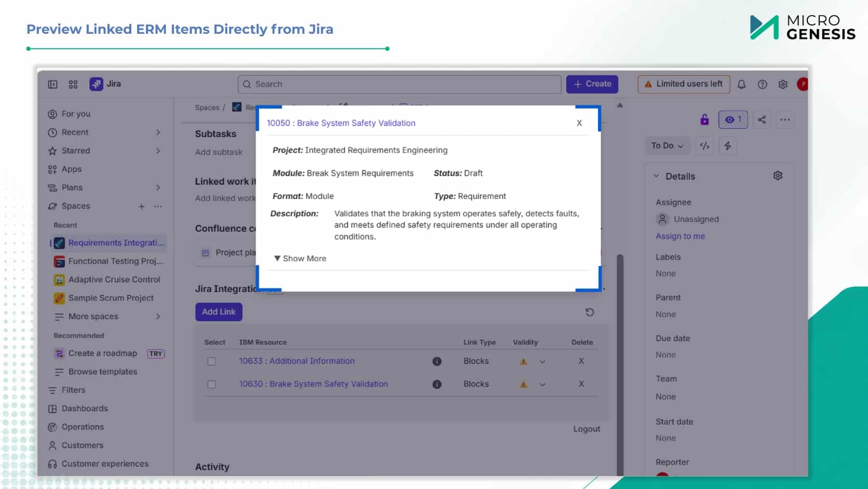Open Spaces more options ellipsis
The width and height of the screenshot is (868, 489).
coord(158,206)
